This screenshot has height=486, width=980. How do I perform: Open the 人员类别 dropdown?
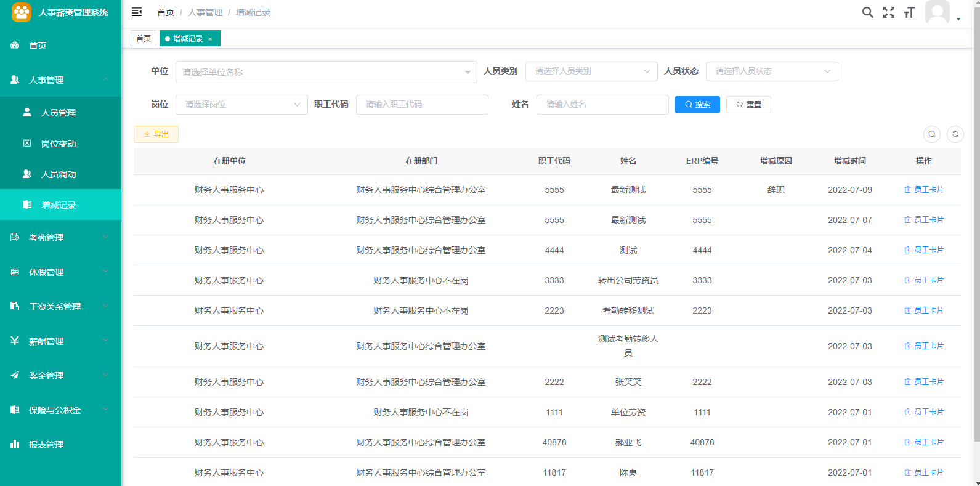click(591, 71)
